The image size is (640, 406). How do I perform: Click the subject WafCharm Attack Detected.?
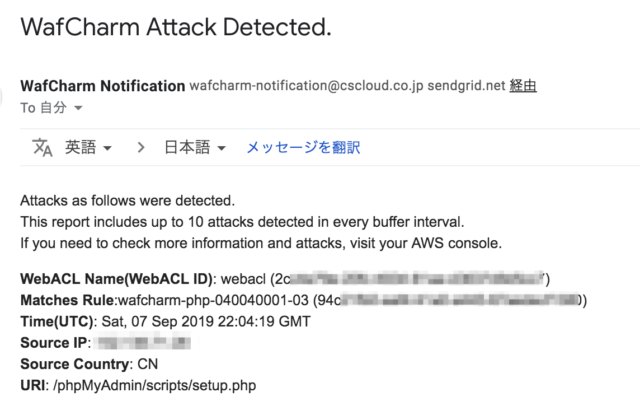pyautogui.click(x=176, y=27)
